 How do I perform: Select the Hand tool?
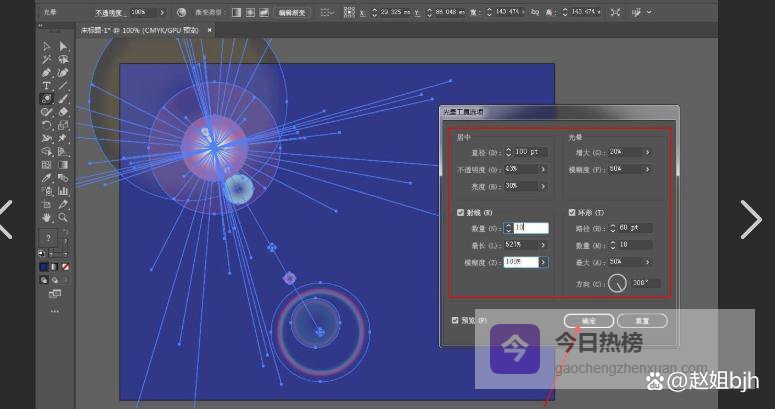[46, 217]
